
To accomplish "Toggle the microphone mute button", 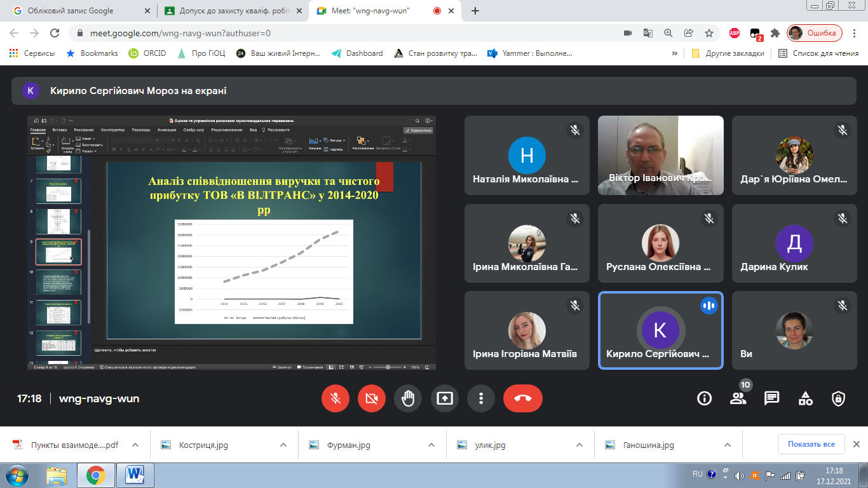I will (335, 398).
